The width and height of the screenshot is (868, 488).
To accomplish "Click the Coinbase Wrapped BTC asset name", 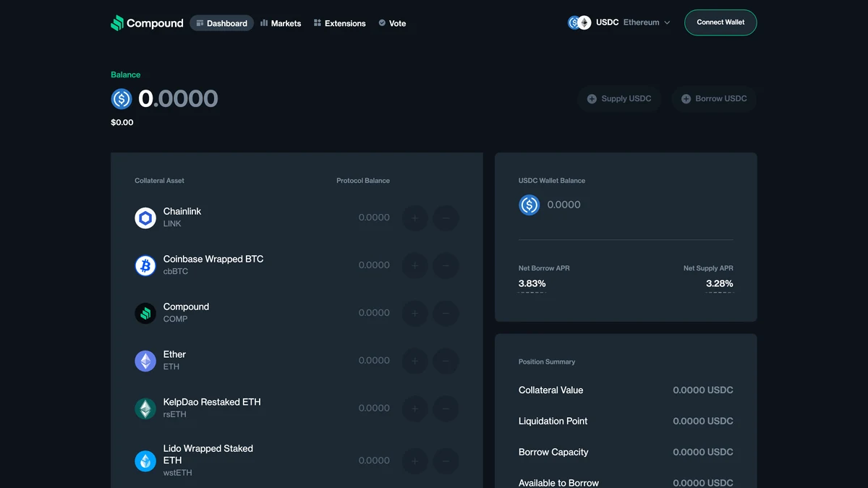I will [213, 259].
